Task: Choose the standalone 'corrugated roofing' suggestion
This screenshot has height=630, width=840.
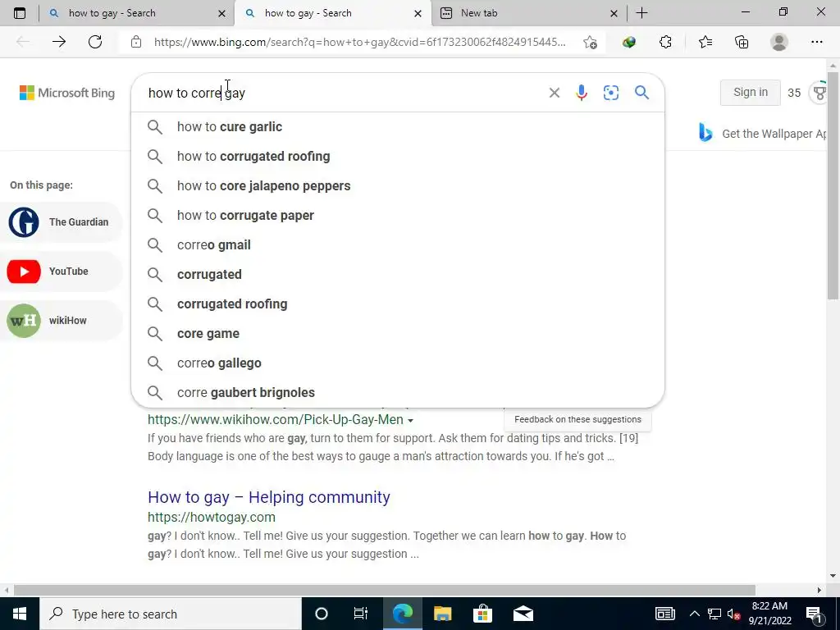Action: pyautogui.click(x=398, y=304)
